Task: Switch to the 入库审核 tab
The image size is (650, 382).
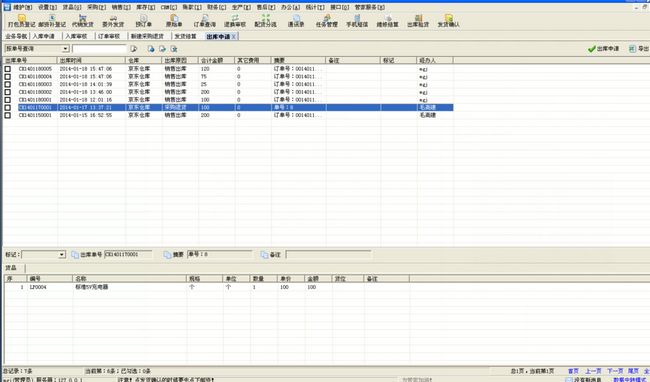Action: pyautogui.click(x=76, y=36)
